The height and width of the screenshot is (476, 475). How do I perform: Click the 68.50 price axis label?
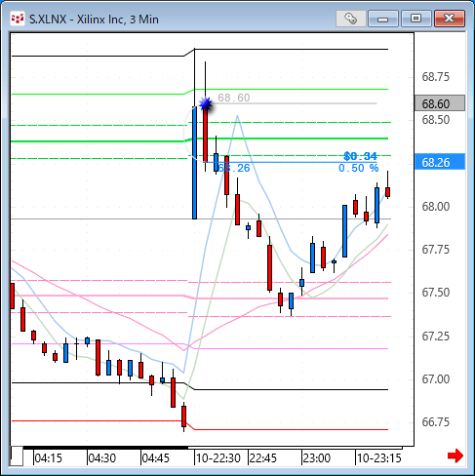pos(436,120)
